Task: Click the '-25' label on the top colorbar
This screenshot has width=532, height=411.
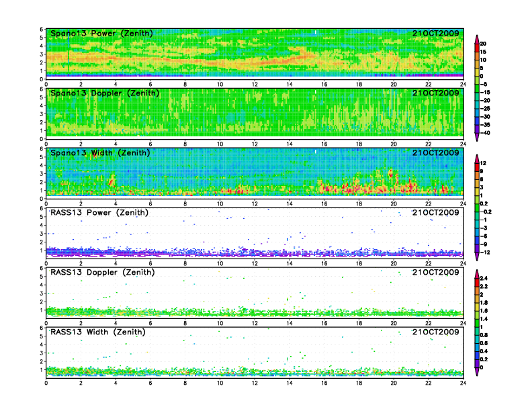Action: tap(485, 109)
